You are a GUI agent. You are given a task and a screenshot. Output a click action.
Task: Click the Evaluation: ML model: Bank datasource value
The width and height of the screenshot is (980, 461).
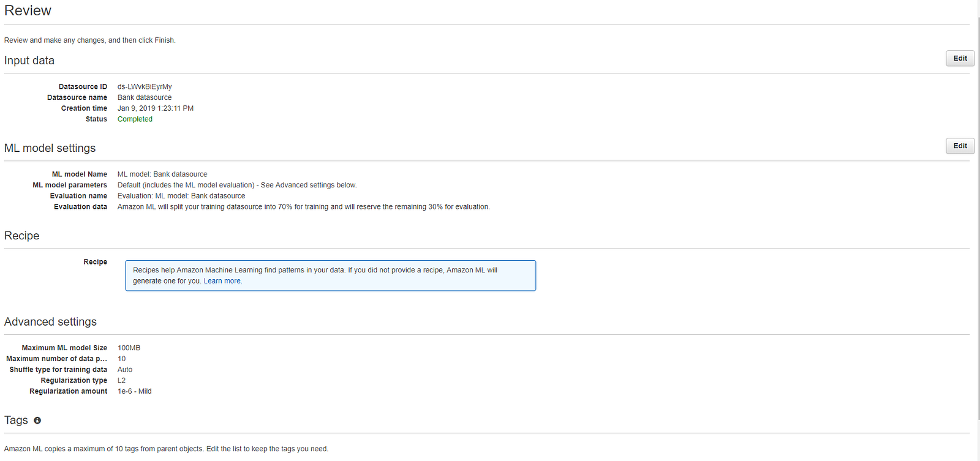click(x=181, y=197)
